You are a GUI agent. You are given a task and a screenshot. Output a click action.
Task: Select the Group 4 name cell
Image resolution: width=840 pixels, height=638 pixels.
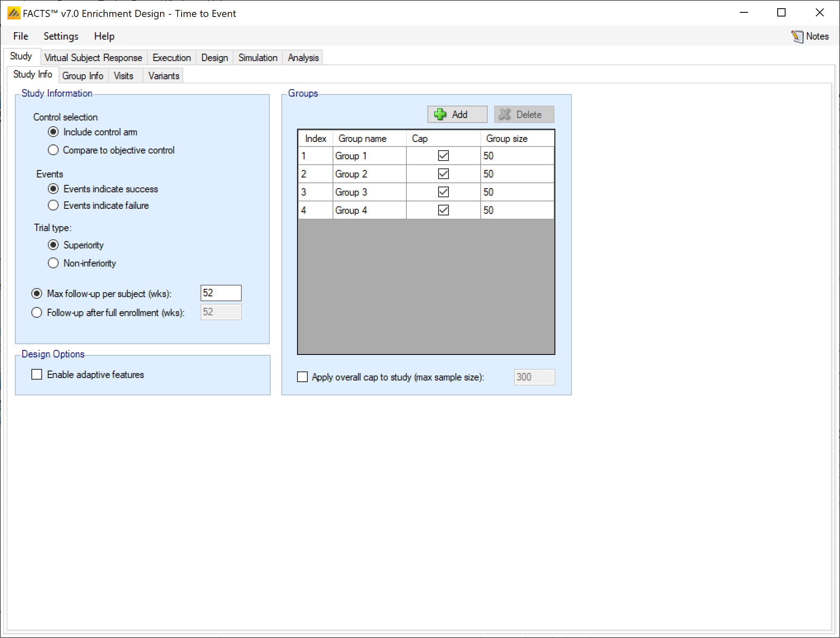coord(369,210)
